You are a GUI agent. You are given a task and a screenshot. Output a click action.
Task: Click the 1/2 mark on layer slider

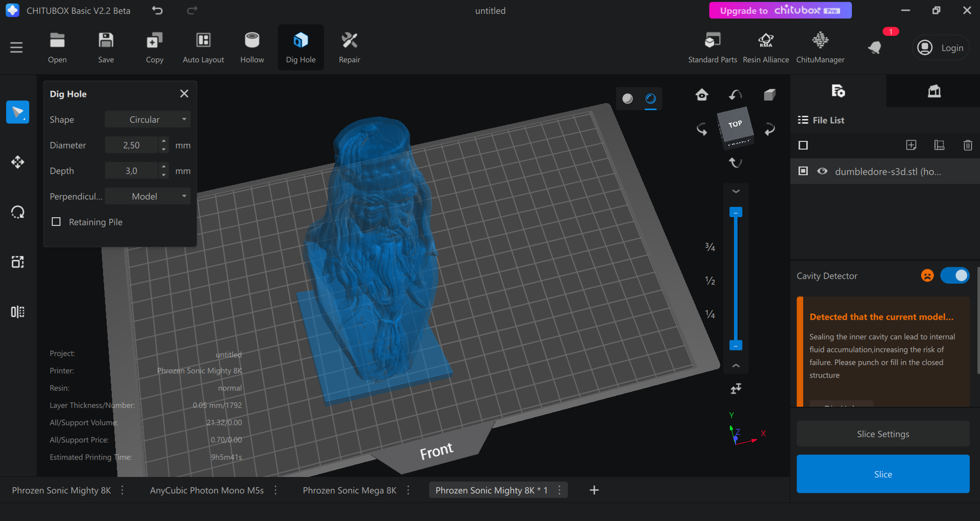coord(710,281)
